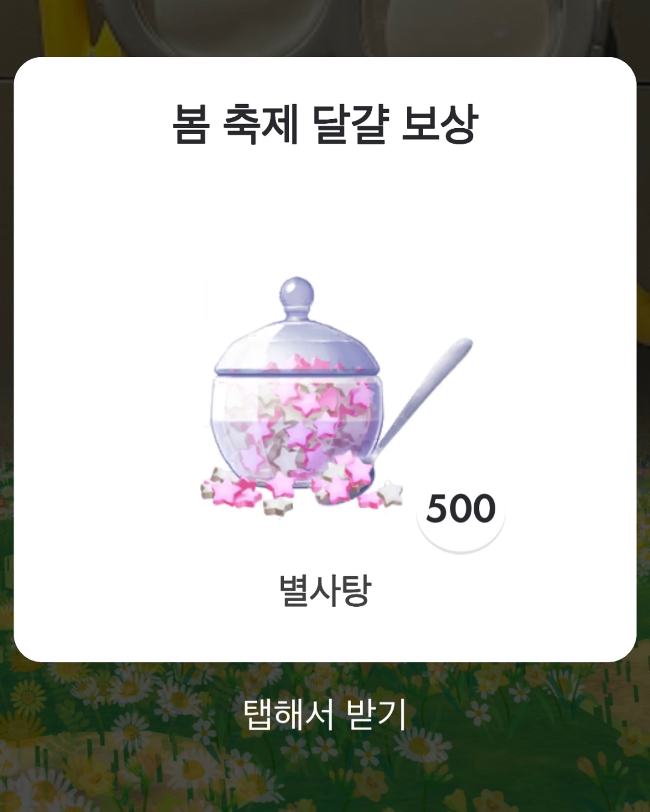This screenshot has width=650, height=812.
Task: Tap the word 보상 in the heading
Action: click(440, 124)
